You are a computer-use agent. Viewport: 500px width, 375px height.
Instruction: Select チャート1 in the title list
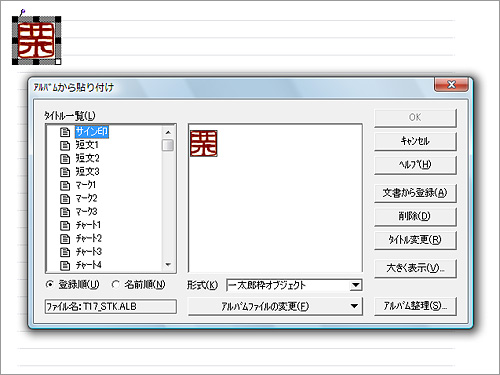tap(88, 225)
